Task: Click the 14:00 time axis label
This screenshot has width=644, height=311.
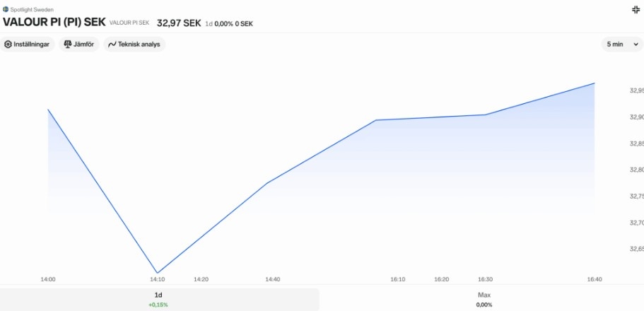Action: tap(48, 279)
